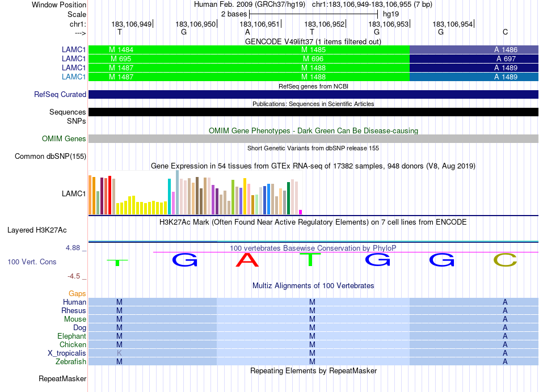Click the Window Position label
539x392 pixels.
tap(59, 5)
